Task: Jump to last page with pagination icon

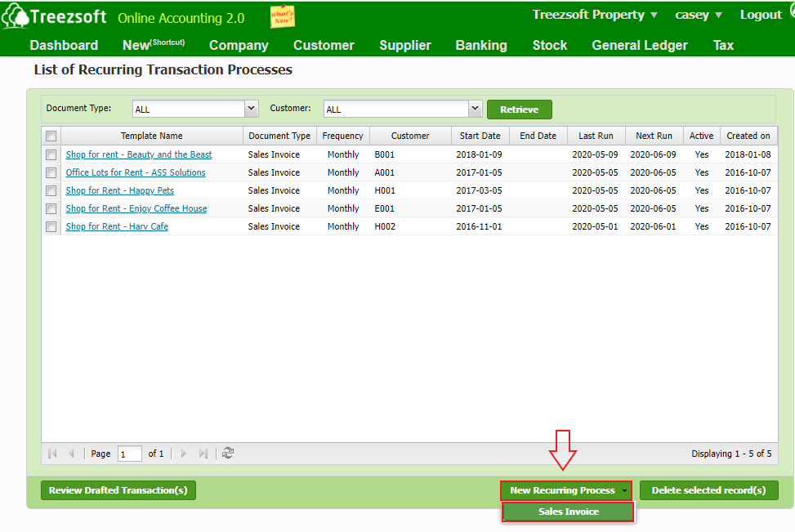Action: [203, 453]
